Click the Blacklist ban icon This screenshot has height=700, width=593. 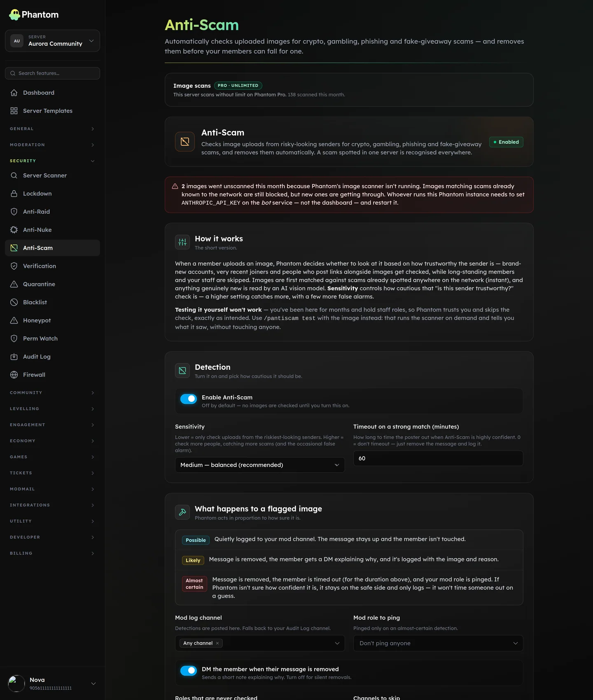click(x=14, y=302)
